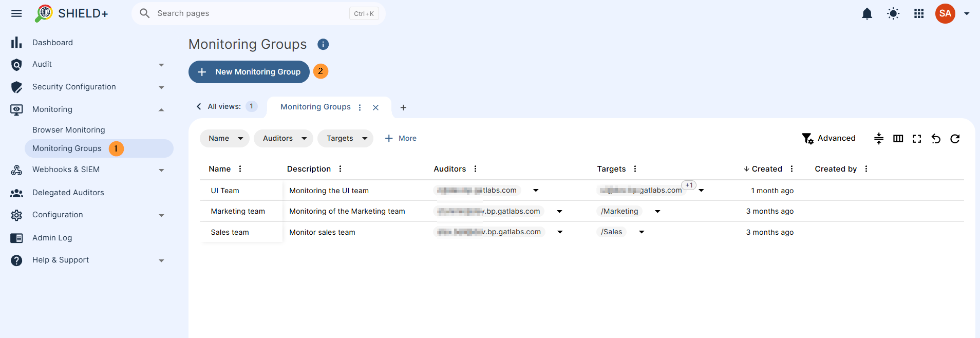Open Name column options menu
This screenshot has height=338, width=980.
coord(240,169)
